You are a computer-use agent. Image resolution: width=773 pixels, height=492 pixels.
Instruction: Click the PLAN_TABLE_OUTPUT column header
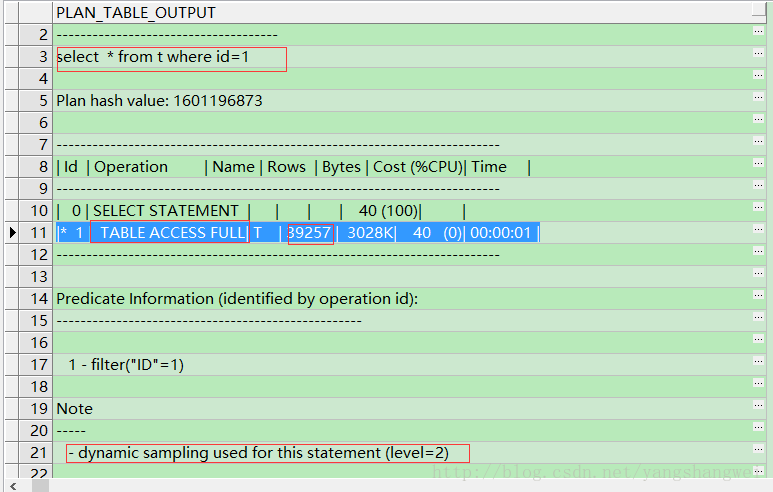[x=409, y=13]
